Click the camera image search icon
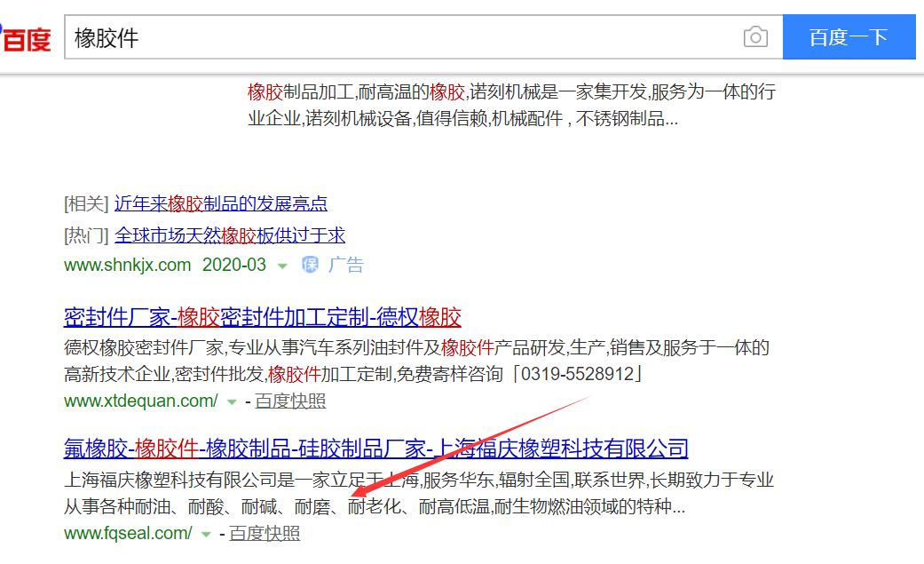 coord(755,37)
